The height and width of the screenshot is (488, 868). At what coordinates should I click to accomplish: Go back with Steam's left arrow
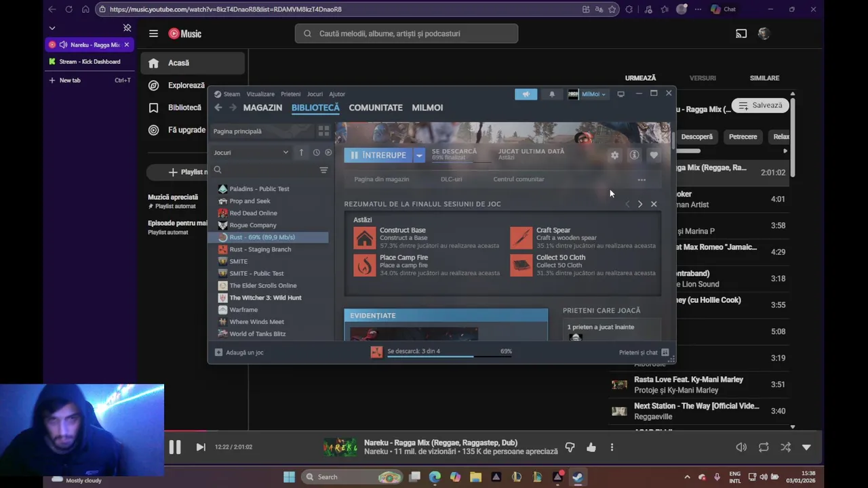click(x=218, y=108)
